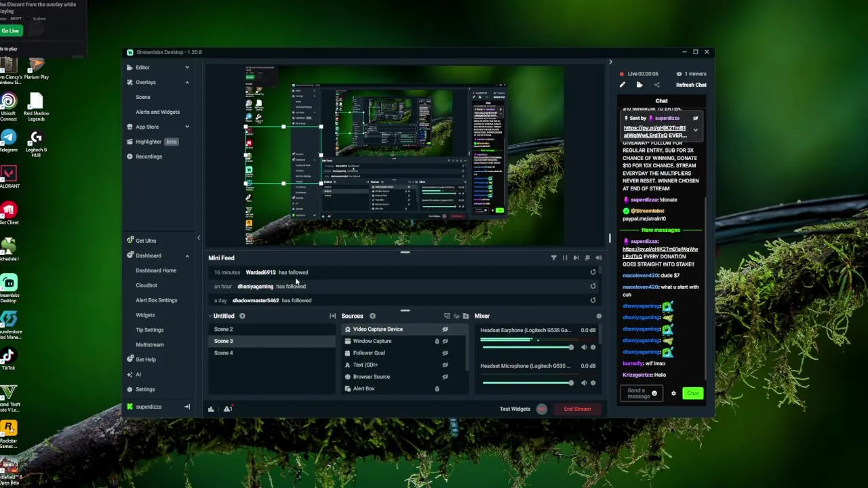
Task: Select Scene 4
Action: click(272, 353)
